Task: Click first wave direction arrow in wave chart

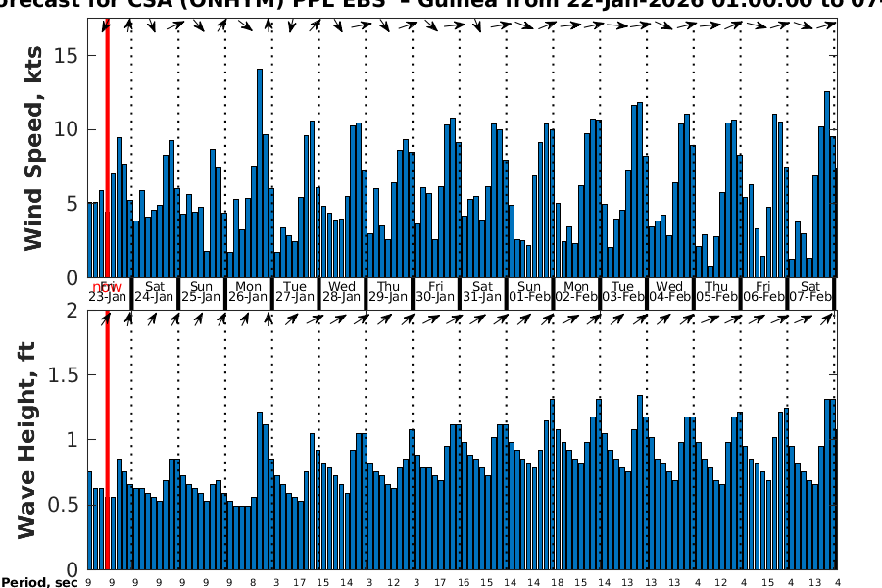Action: pyautogui.click(x=107, y=318)
